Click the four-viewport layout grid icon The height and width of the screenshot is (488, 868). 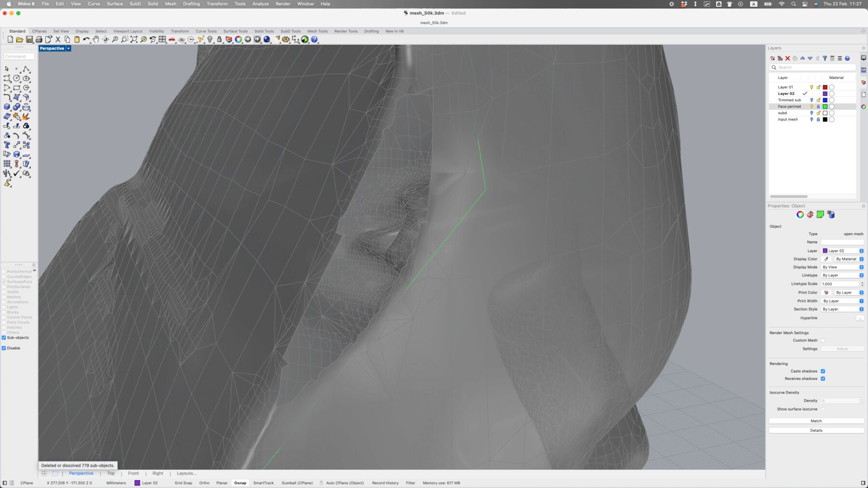coord(163,40)
